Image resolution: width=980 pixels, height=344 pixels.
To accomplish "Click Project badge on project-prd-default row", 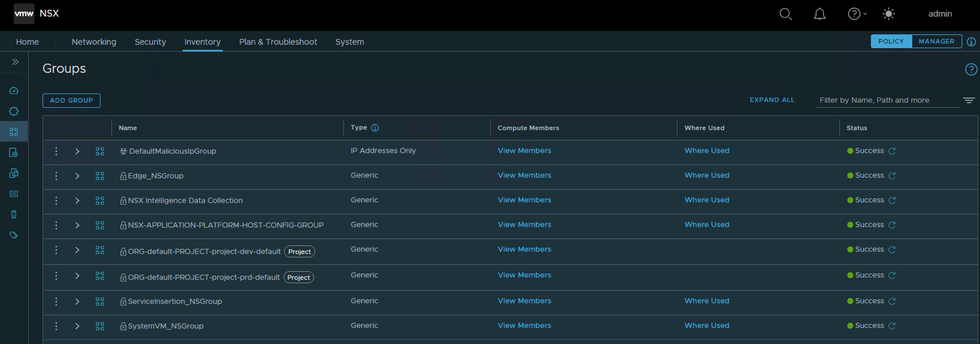I will coord(299,277).
